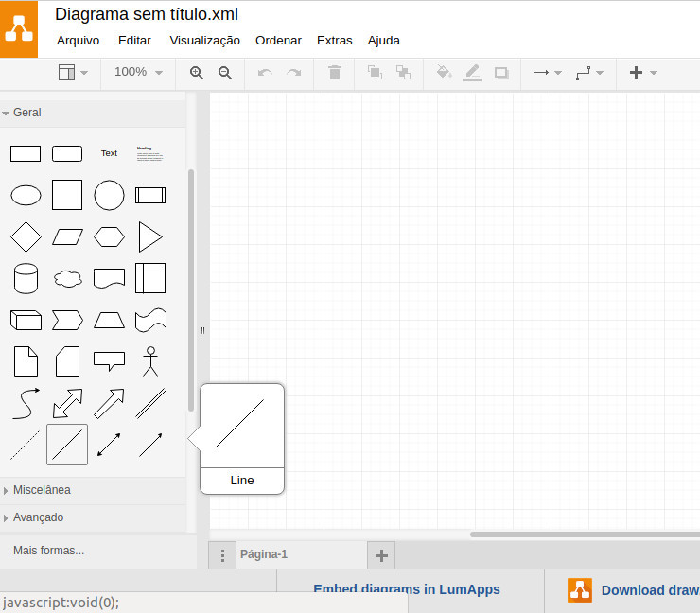This screenshot has width=700, height=613.
Task: Collapse the Geral shapes section
Action: 27,113
